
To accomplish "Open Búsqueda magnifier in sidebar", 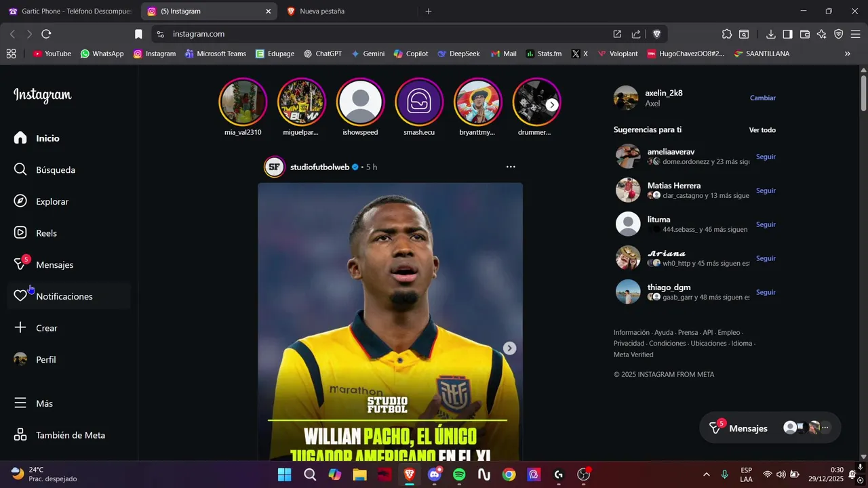I will [x=20, y=169].
